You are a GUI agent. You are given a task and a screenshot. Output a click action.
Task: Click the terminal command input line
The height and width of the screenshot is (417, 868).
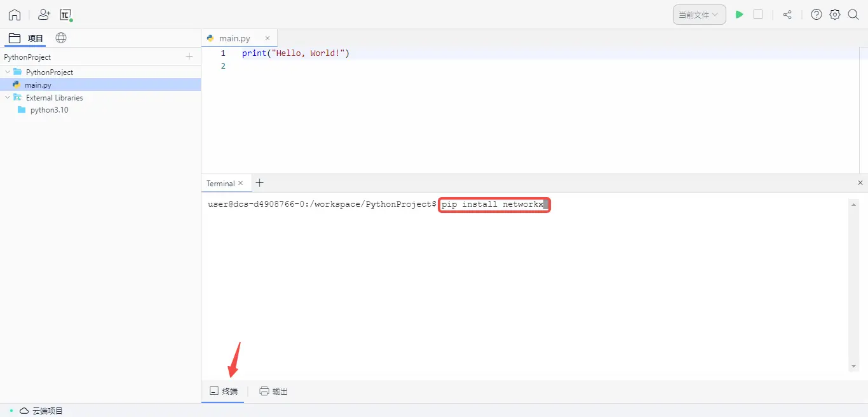click(494, 204)
